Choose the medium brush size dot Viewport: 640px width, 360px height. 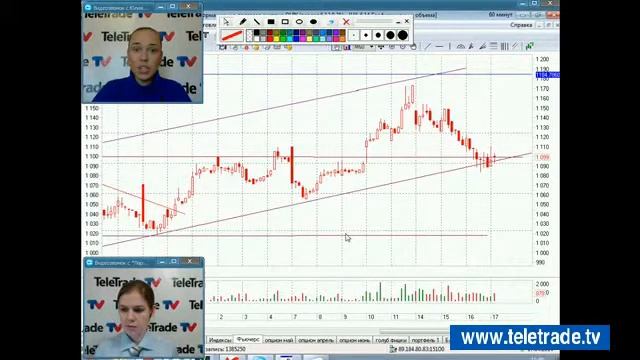coord(378,35)
